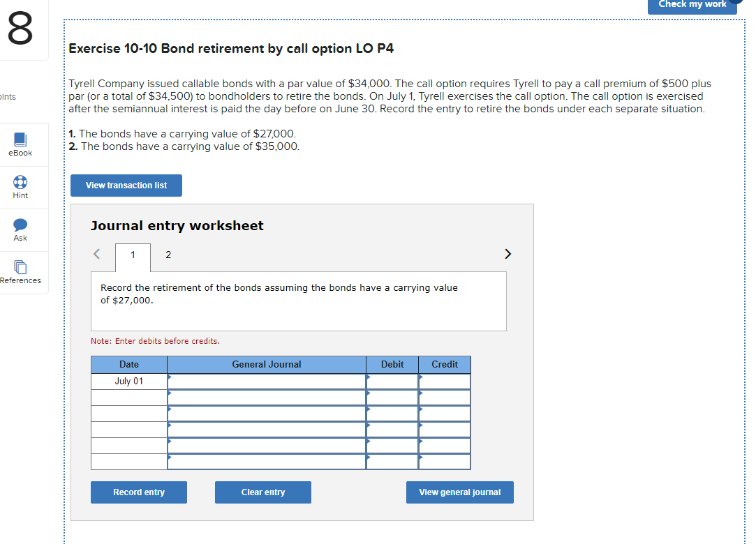Open the References resource
The image size is (756, 544).
(x=20, y=272)
